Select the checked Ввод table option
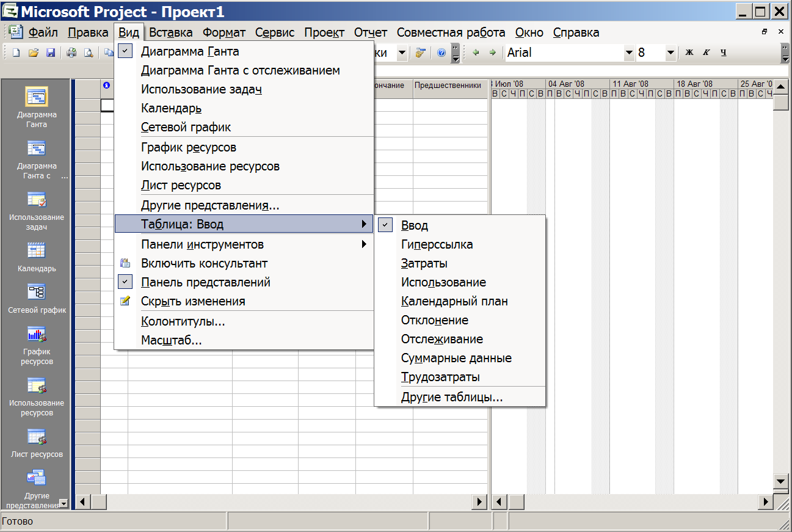The image size is (792, 532). coord(460,225)
